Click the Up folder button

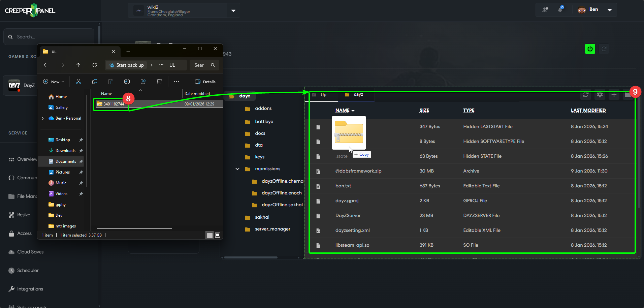323,95
